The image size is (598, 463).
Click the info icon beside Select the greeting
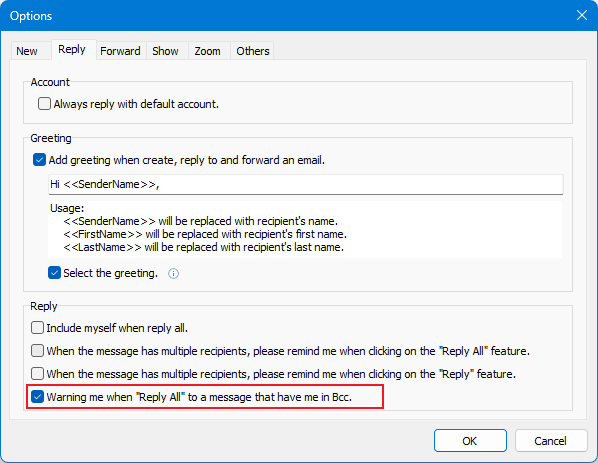[174, 273]
